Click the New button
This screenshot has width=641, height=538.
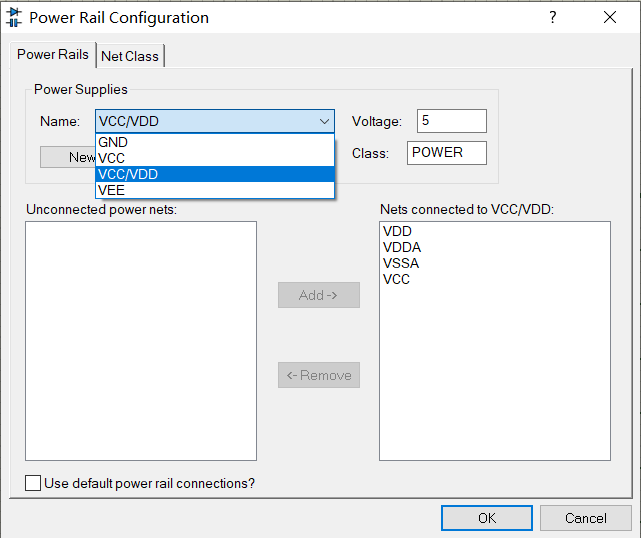click(68, 157)
